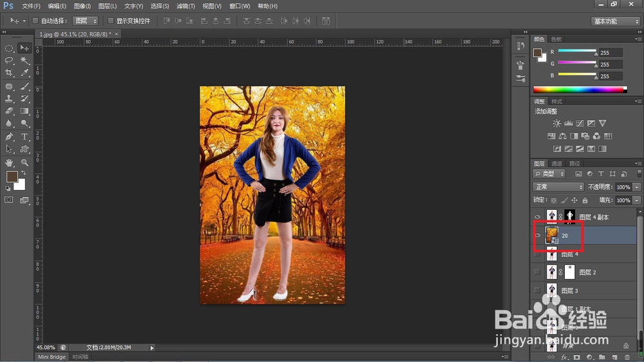
Task: Select the Dodge tool
Action: pyautogui.click(x=24, y=123)
